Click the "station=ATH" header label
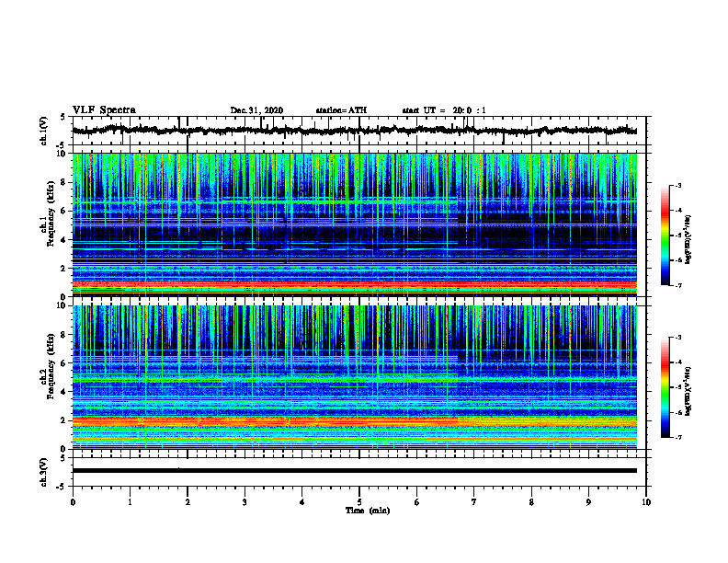Image resolution: width=728 pixels, height=563 pixels. click(x=341, y=110)
